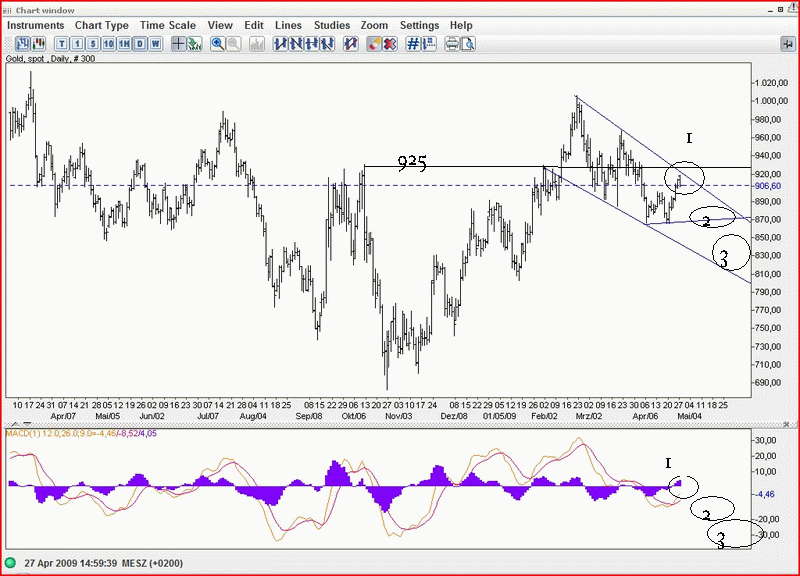Open the View menu
Viewport: 800px width, 576px height.
pyautogui.click(x=220, y=25)
